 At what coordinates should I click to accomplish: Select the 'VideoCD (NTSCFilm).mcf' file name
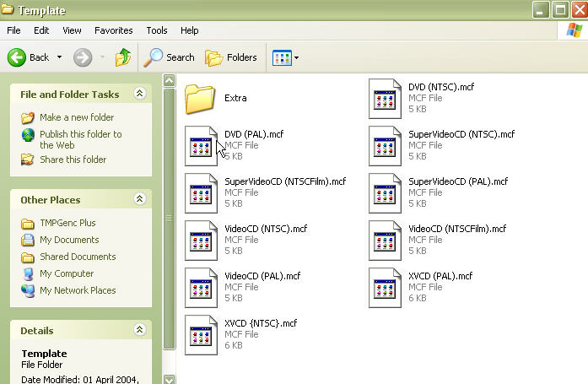(457, 229)
